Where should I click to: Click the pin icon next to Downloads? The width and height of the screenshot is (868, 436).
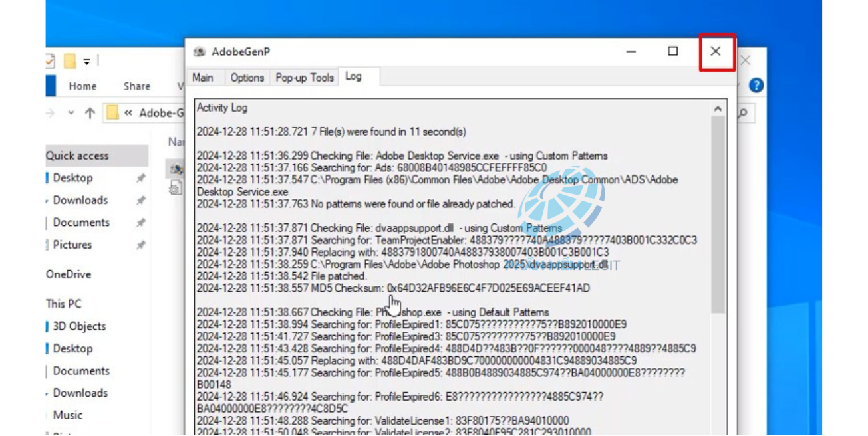click(140, 201)
